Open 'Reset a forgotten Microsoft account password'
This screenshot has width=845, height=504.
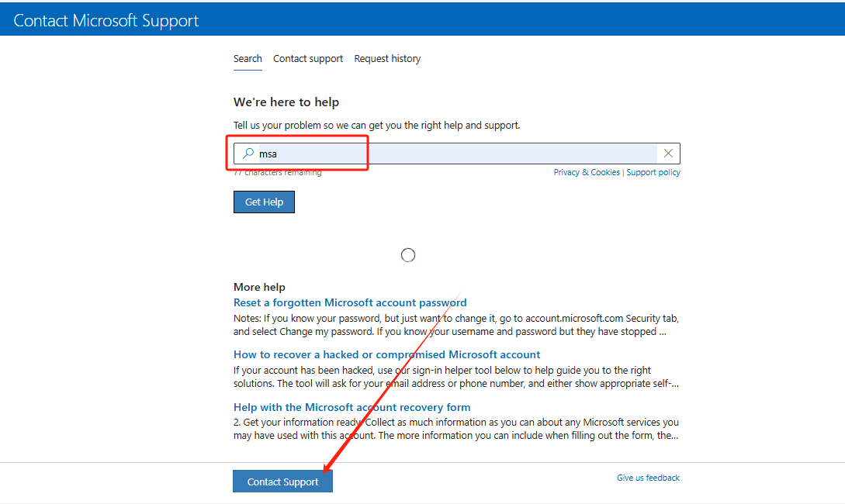pos(350,302)
